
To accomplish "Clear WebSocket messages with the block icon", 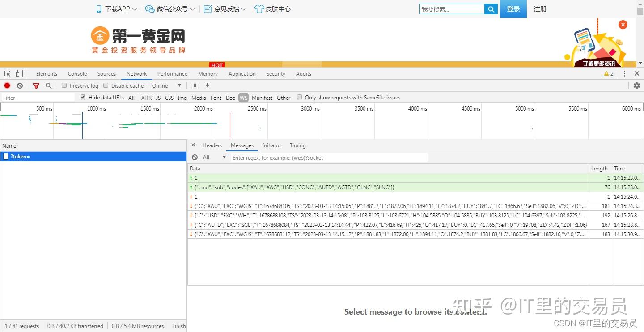I will (x=195, y=157).
